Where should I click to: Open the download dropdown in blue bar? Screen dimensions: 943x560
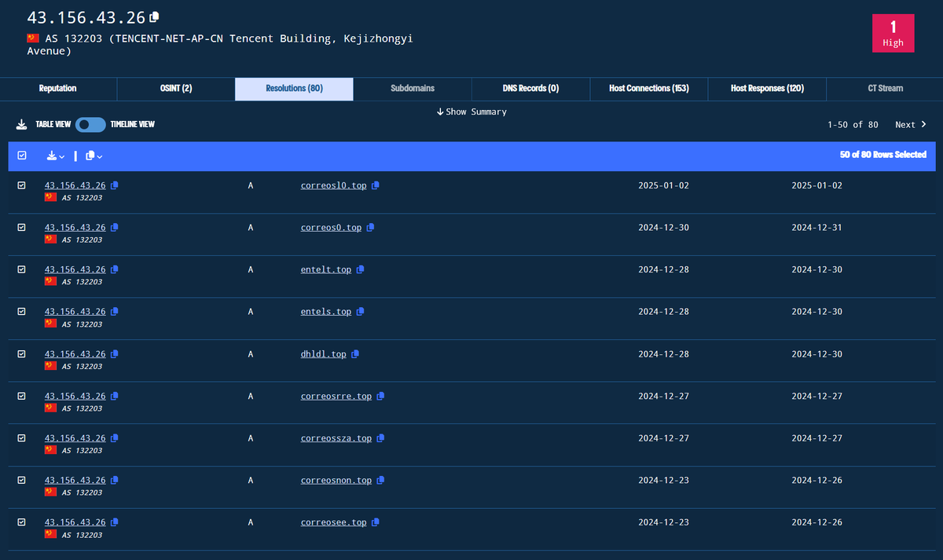click(x=56, y=156)
